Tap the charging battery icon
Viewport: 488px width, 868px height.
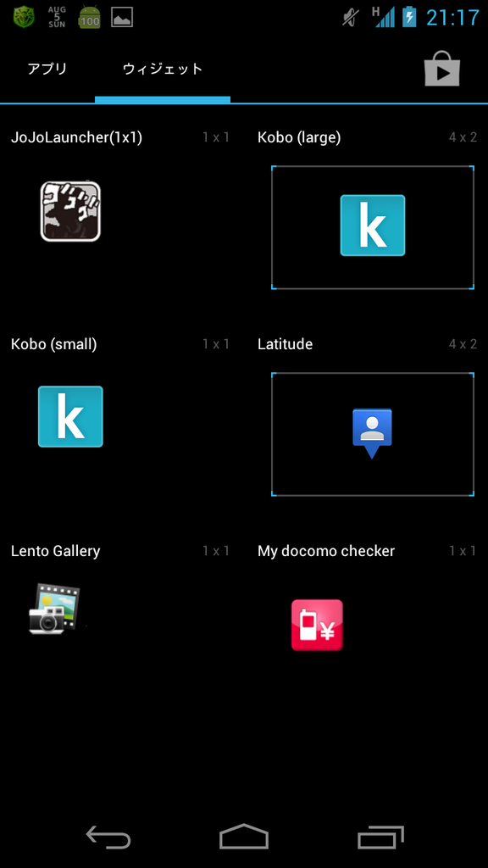click(409, 17)
